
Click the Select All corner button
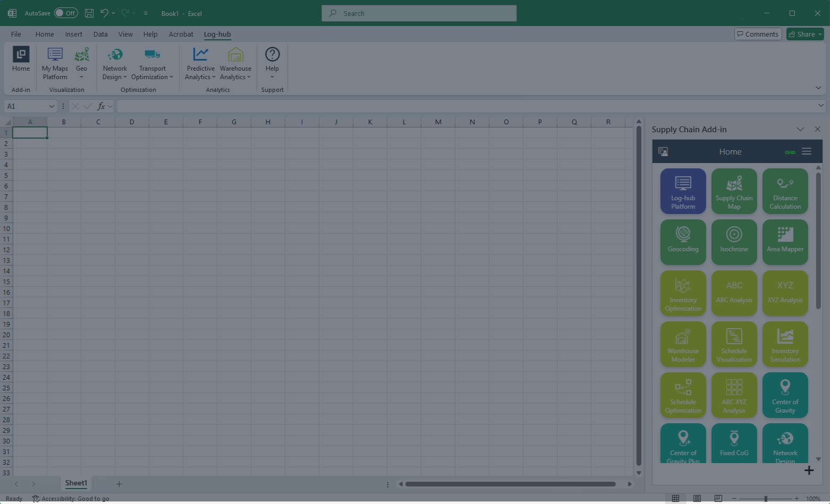point(6,122)
